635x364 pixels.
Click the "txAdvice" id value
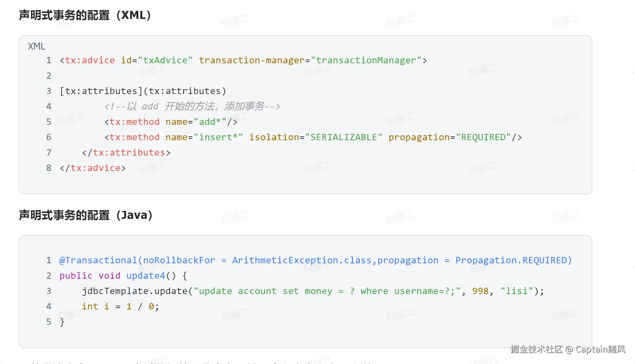coord(165,60)
